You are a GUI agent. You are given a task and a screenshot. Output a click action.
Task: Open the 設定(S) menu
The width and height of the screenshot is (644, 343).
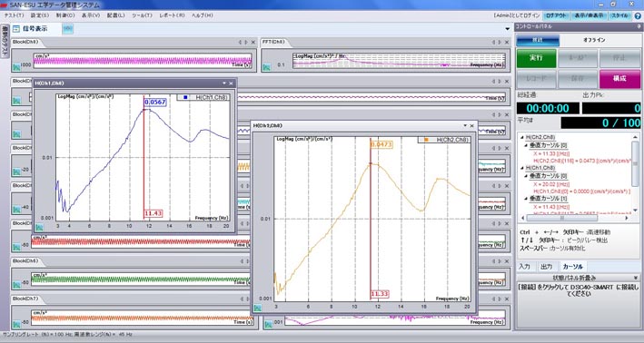point(40,15)
